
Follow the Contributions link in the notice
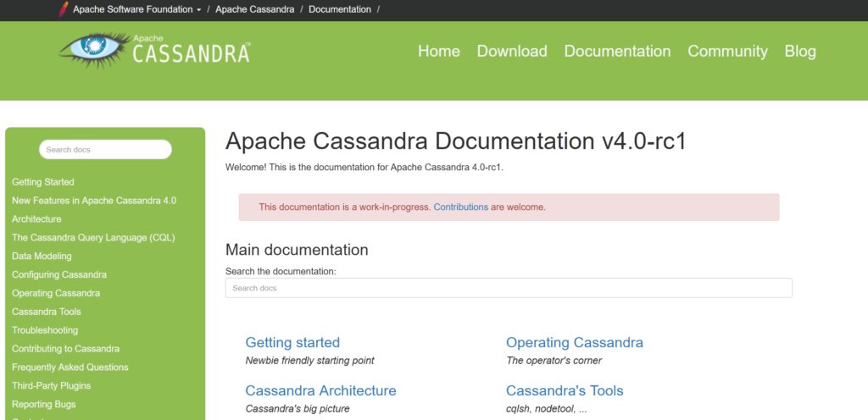tap(460, 207)
